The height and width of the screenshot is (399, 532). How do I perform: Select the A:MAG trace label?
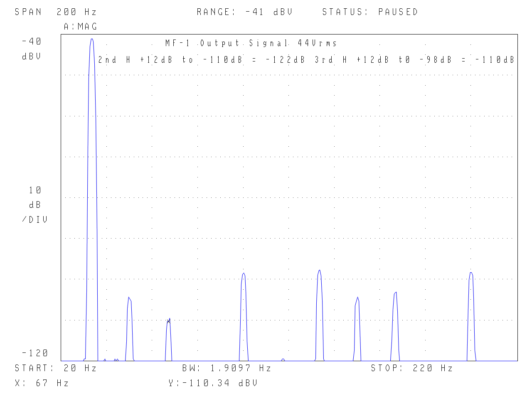pyautogui.click(x=80, y=27)
